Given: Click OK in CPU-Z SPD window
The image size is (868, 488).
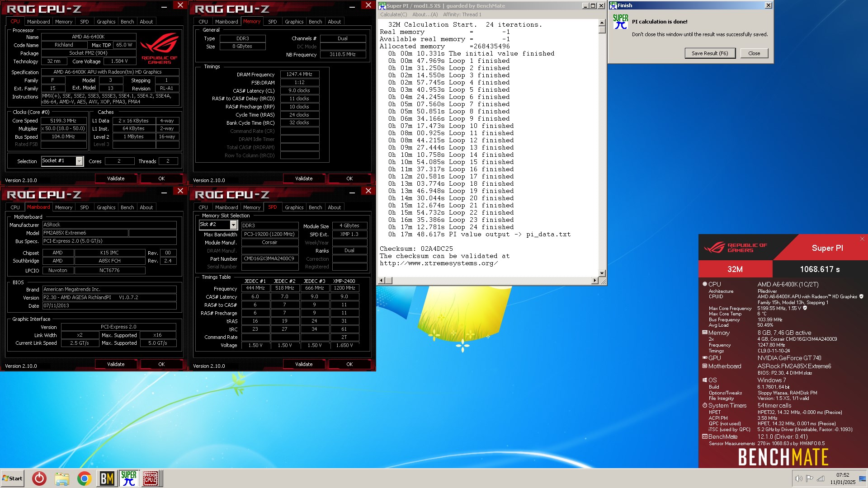Looking at the screenshot, I should point(349,364).
